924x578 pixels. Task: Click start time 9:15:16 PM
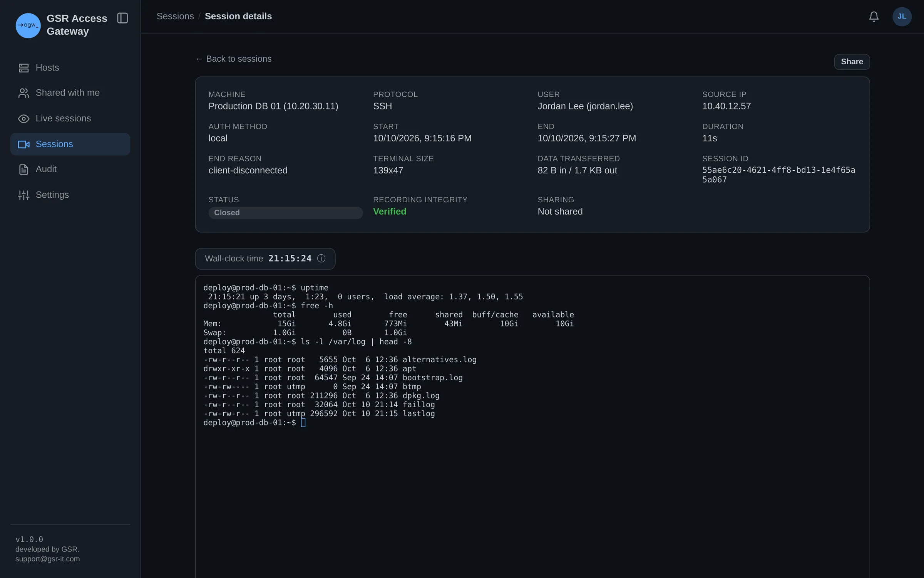pyautogui.click(x=422, y=138)
